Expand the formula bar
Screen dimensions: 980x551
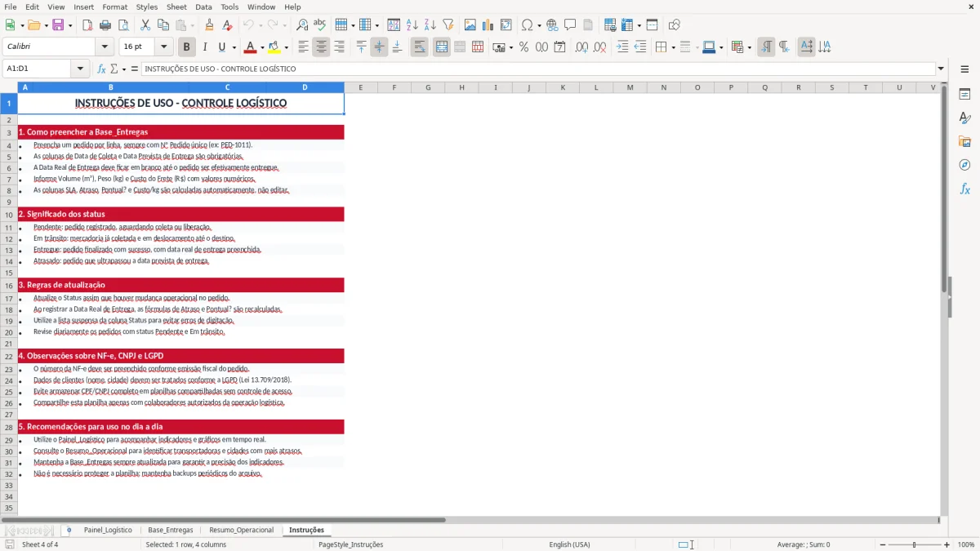[941, 69]
